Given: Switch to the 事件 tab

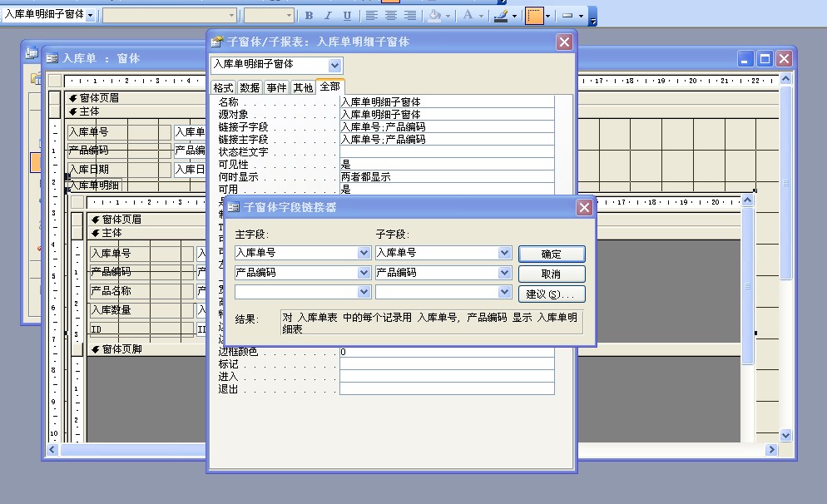Looking at the screenshot, I should [276, 87].
